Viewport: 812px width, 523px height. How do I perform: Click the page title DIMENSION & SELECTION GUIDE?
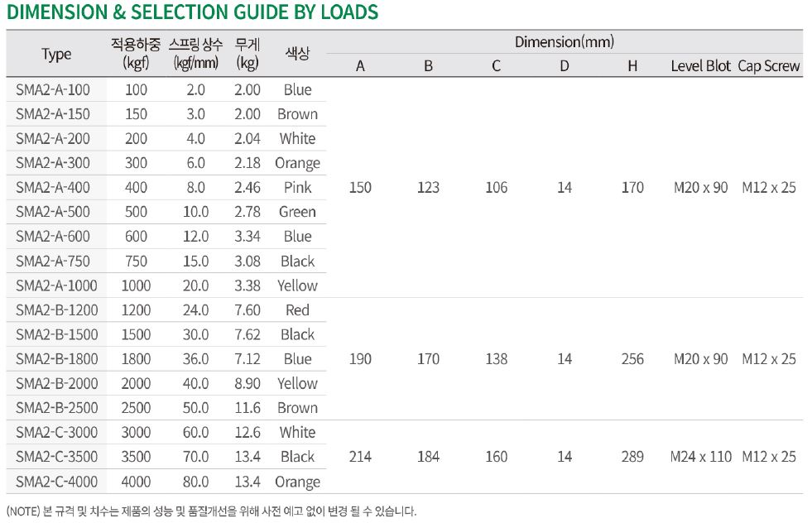click(193, 12)
